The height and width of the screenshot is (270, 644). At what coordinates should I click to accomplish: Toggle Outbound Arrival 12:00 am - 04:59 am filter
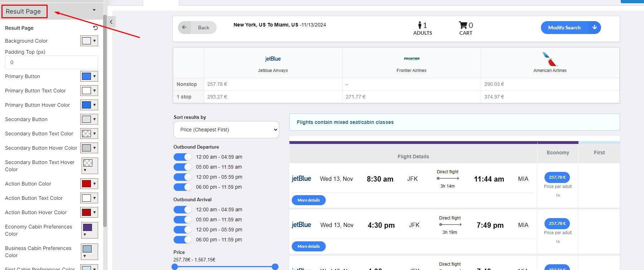(x=183, y=209)
